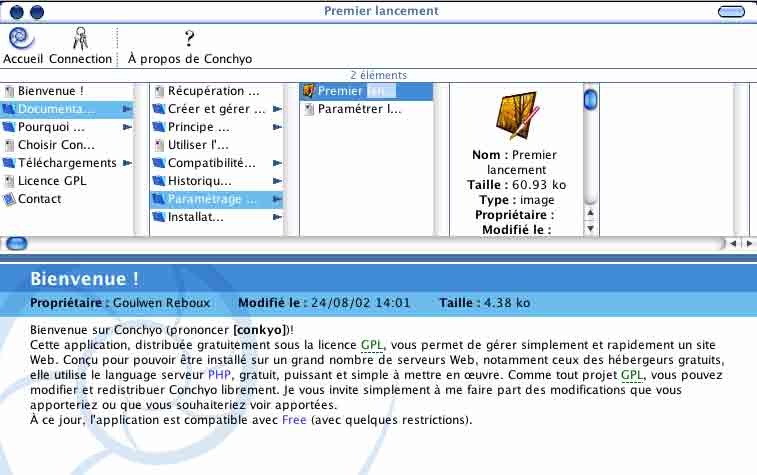
Task: Click horizontal scrollbar left arrow
Action: click(x=734, y=244)
